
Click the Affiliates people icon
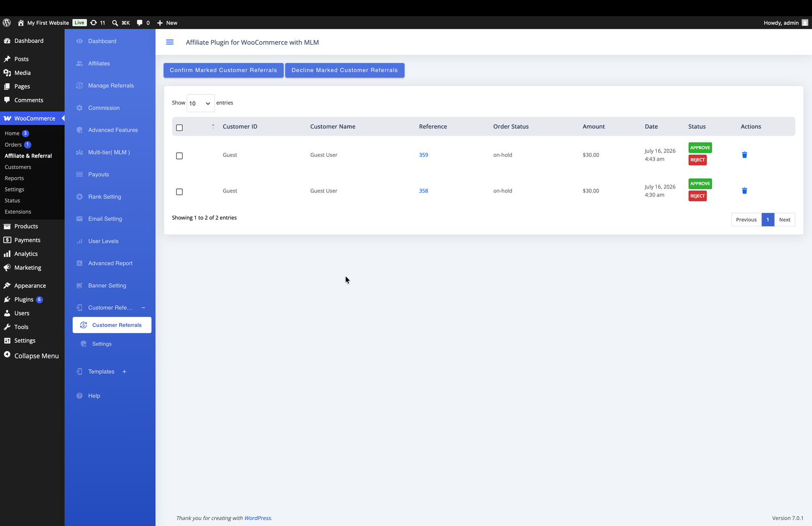tap(80, 63)
